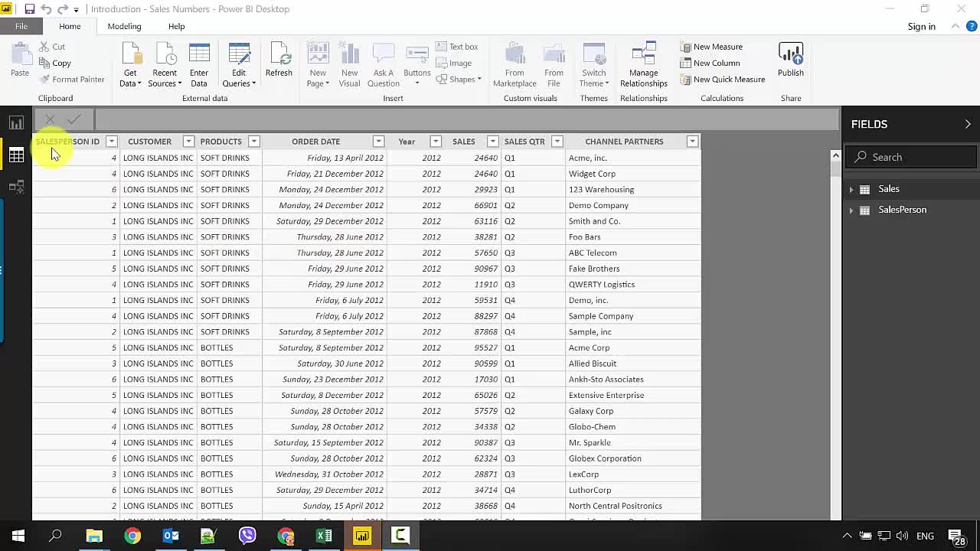Open filter dropdown for PRODUCTS column

(x=253, y=142)
